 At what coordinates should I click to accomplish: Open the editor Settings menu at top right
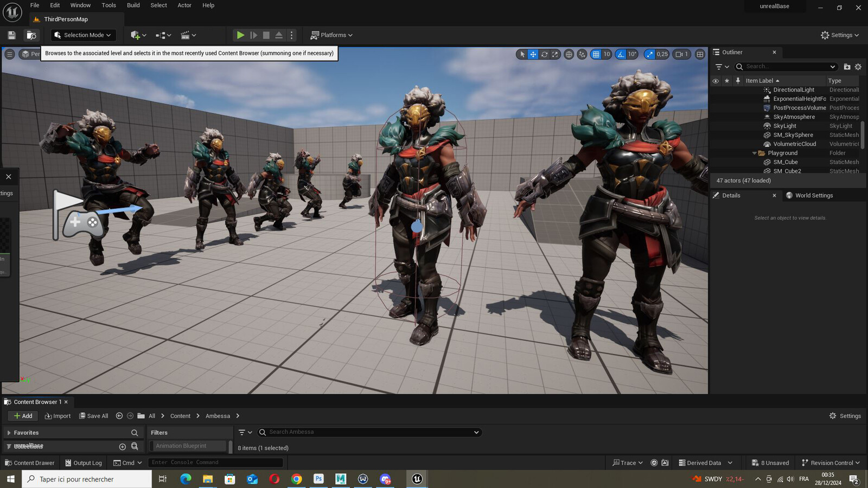click(x=840, y=35)
